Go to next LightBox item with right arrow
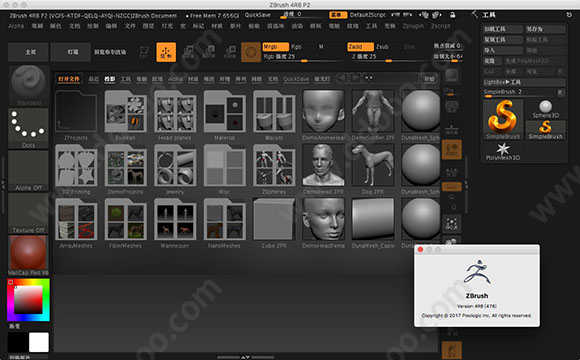580x360 pixels. coord(355,78)
